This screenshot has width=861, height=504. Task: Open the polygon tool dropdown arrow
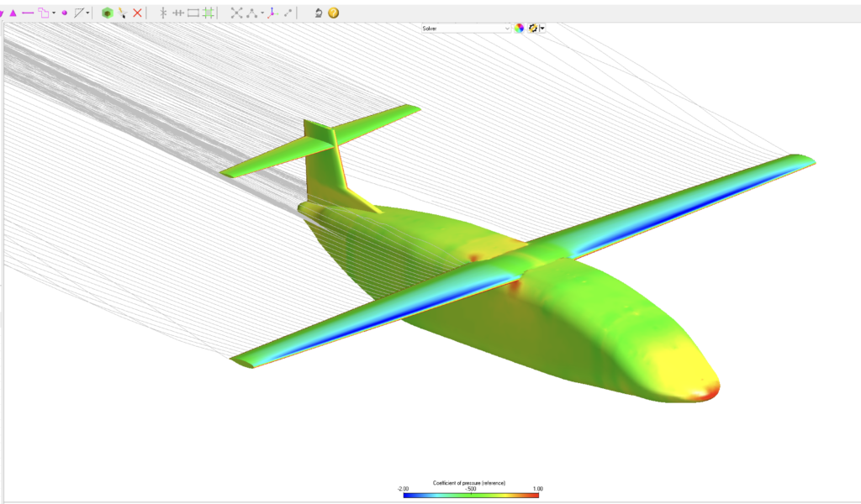click(x=54, y=13)
